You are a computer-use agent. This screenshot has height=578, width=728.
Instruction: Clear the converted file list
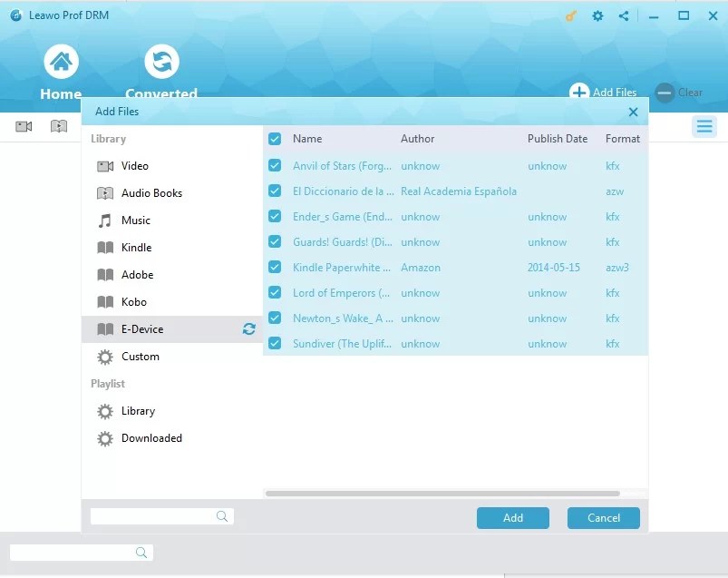click(x=678, y=93)
